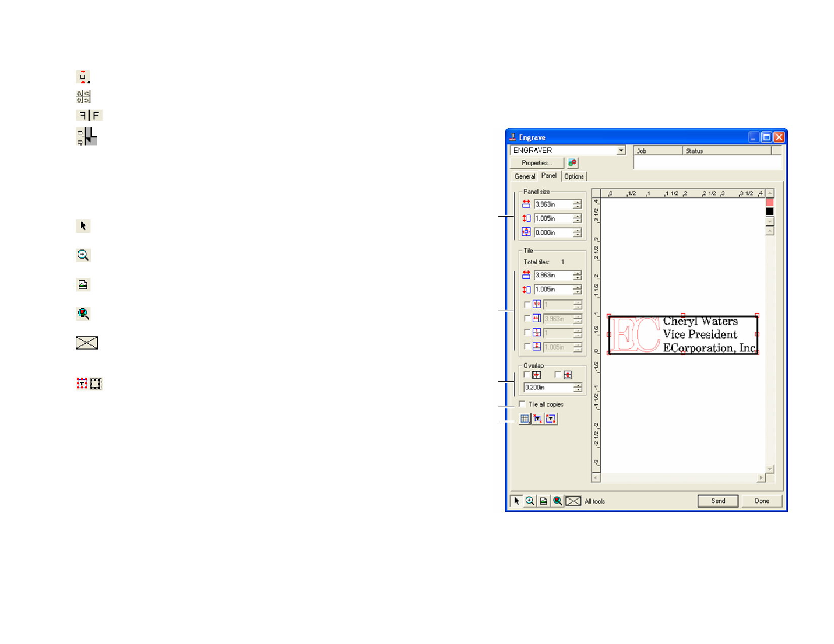Check the first checkbox in the Overlap group
The image size is (834, 644).
click(x=527, y=375)
